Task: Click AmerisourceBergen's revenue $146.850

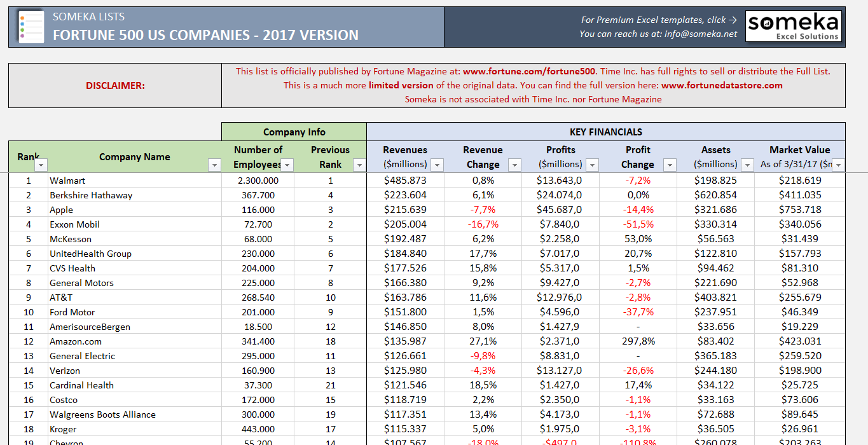Action: 406,327
